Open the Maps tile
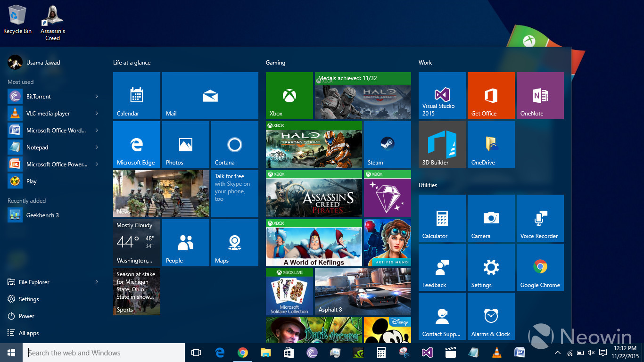 (x=235, y=243)
